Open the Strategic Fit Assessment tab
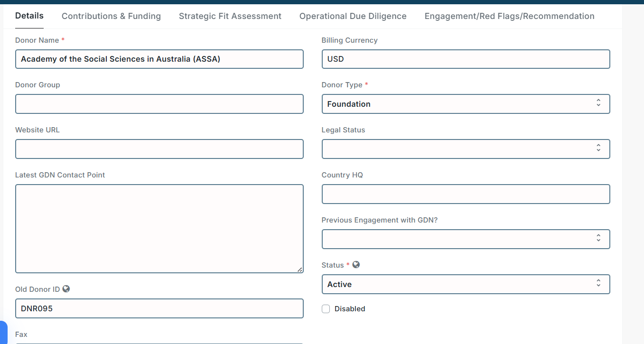 pos(230,16)
